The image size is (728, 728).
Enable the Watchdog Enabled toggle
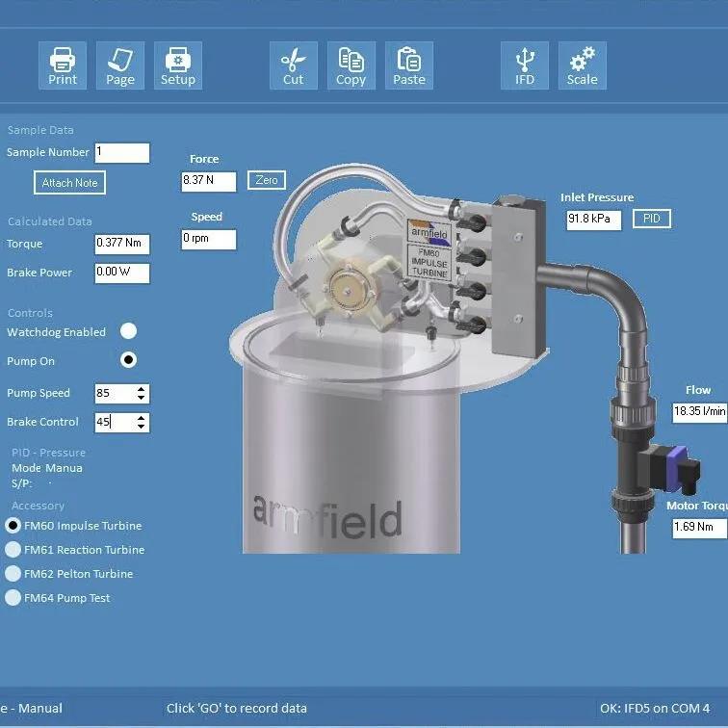[128, 331]
